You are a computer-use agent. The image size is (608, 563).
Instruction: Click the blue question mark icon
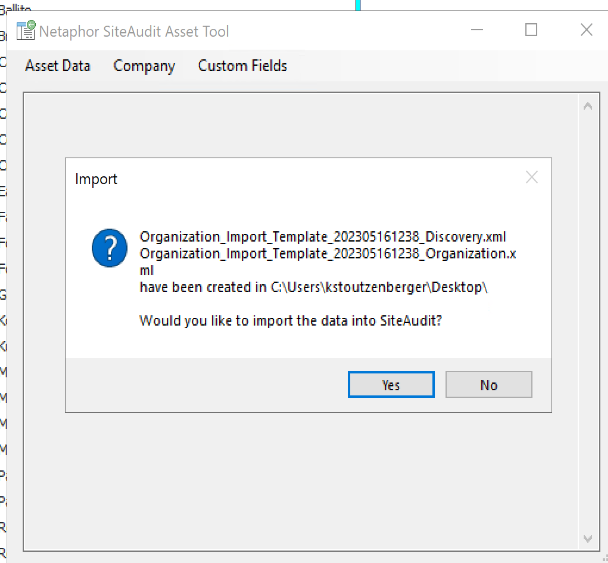109,248
